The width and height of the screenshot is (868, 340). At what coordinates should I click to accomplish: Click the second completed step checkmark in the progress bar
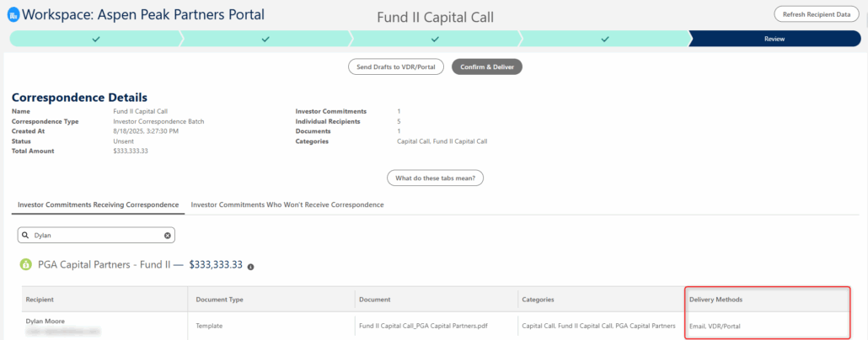tap(265, 39)
